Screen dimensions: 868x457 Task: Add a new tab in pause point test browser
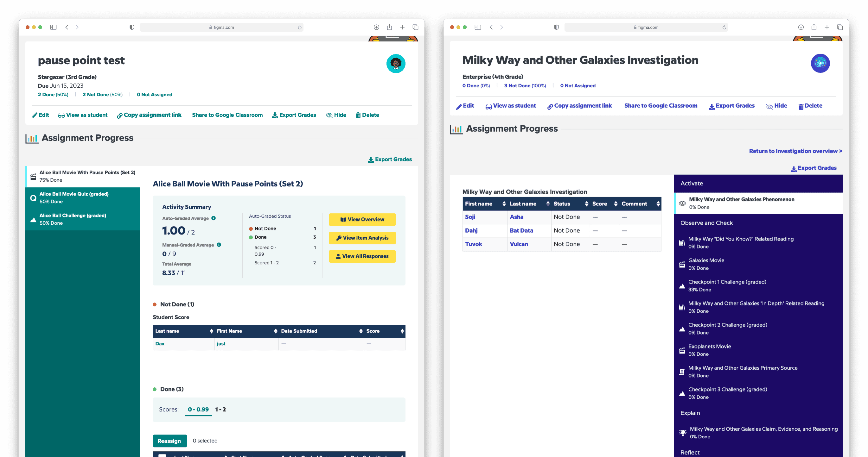coord(402,27)
